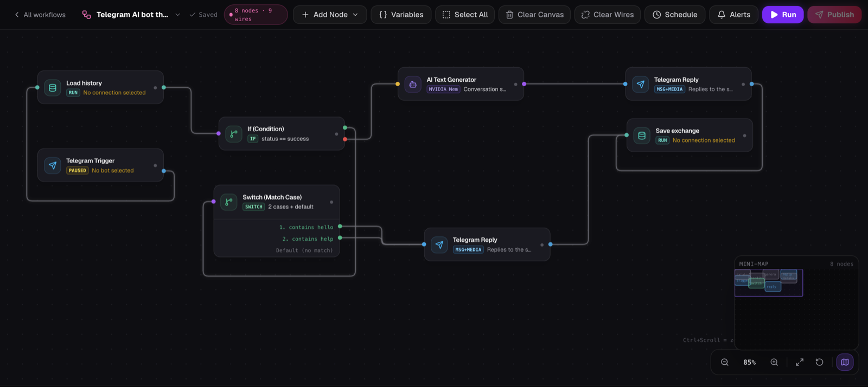
Task: Click the 'contains help' switch case
Action: point(308,239)
